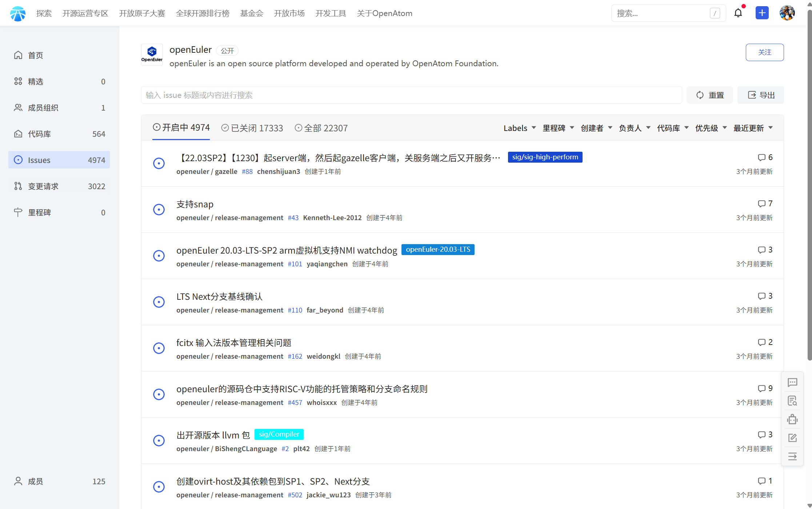Open issue LTS Next分支基线确认
The width and height of the screenshot is (812, 509).
(220, 297)
